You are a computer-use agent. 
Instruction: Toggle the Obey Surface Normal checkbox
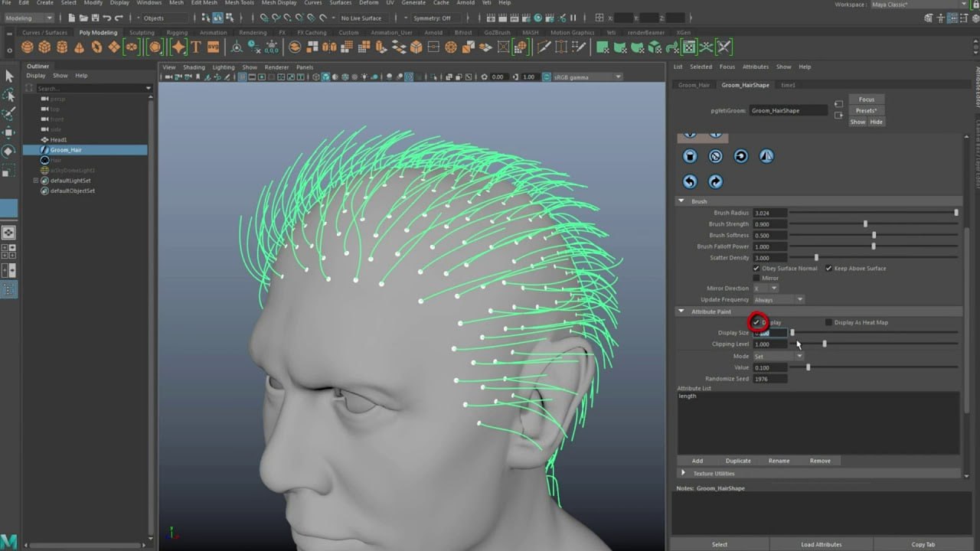point(756,269)
